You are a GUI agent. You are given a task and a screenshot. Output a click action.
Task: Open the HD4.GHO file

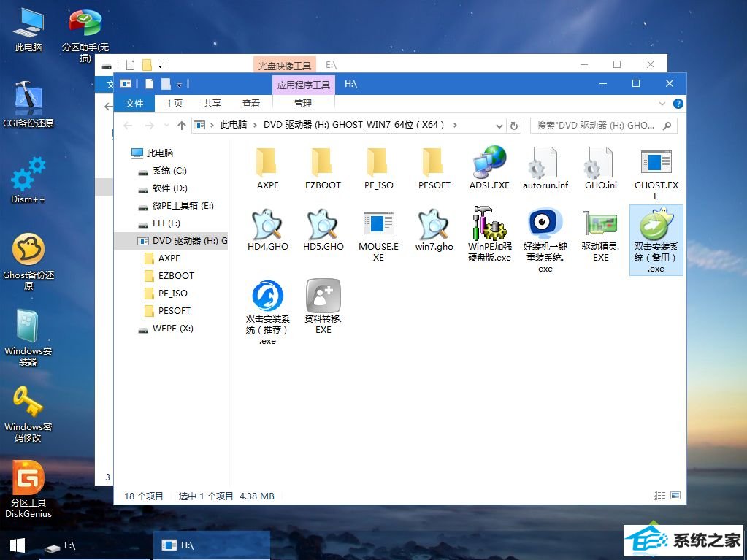click(x=267, y=226)
